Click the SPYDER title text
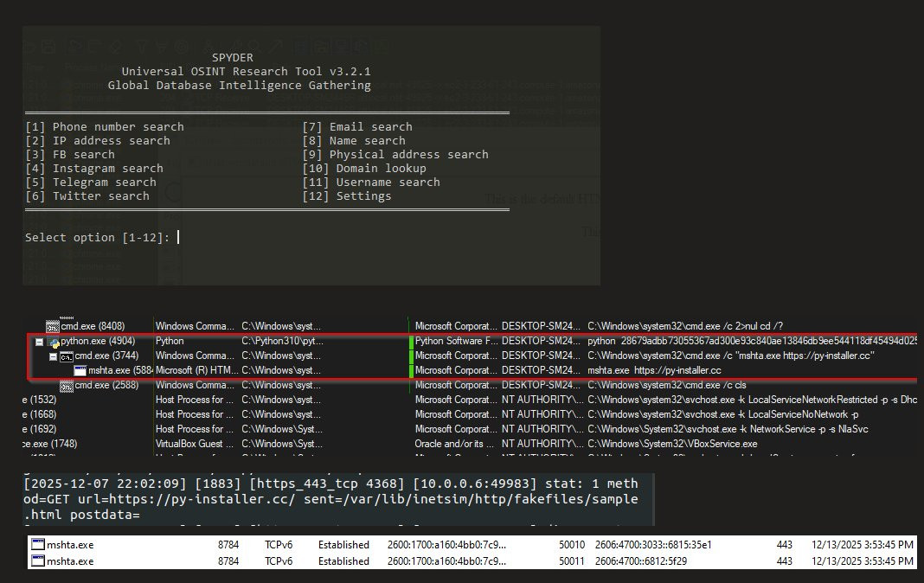 pos(232,58)
